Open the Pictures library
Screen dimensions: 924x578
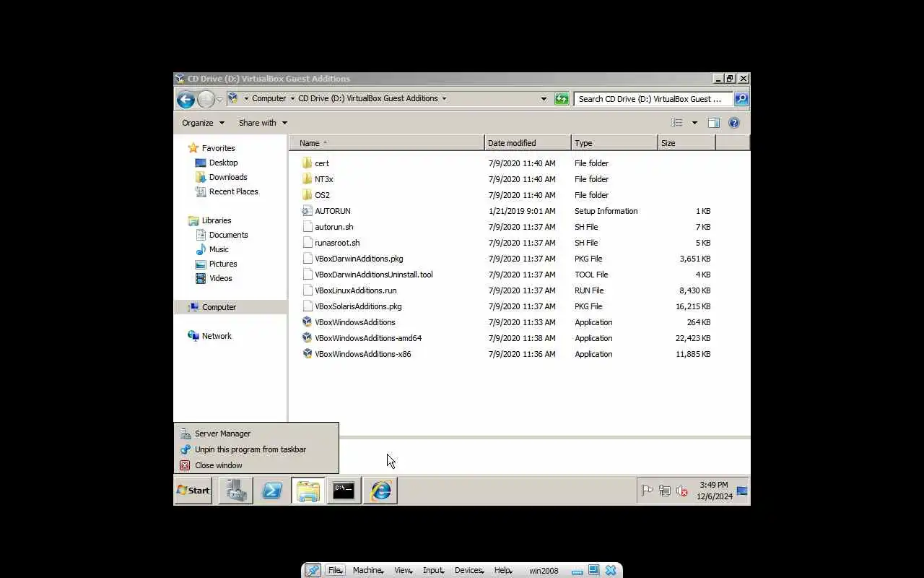[x=223, y=264]
